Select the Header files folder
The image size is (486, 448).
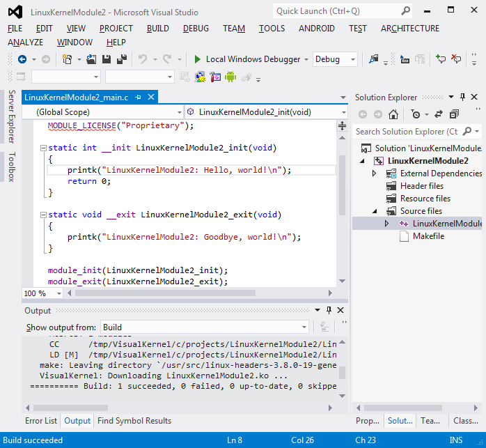point(421,186)
